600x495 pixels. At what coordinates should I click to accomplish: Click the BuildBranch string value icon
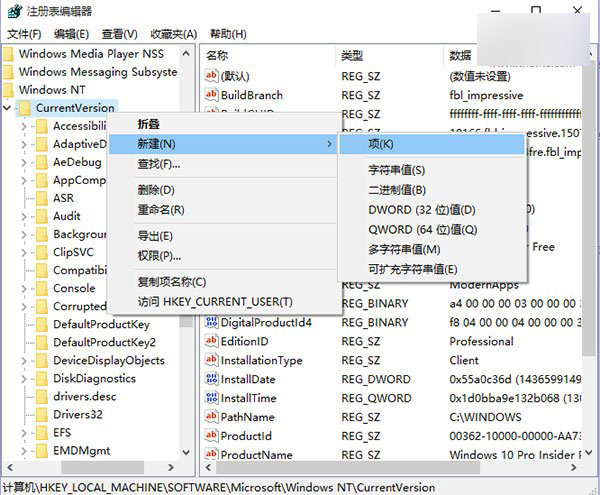[211, 95]
